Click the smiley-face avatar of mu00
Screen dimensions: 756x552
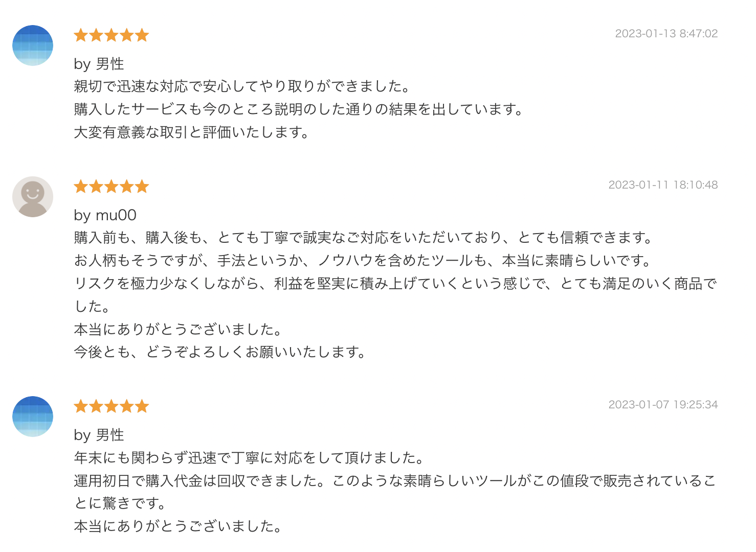(x=33, y=197)
